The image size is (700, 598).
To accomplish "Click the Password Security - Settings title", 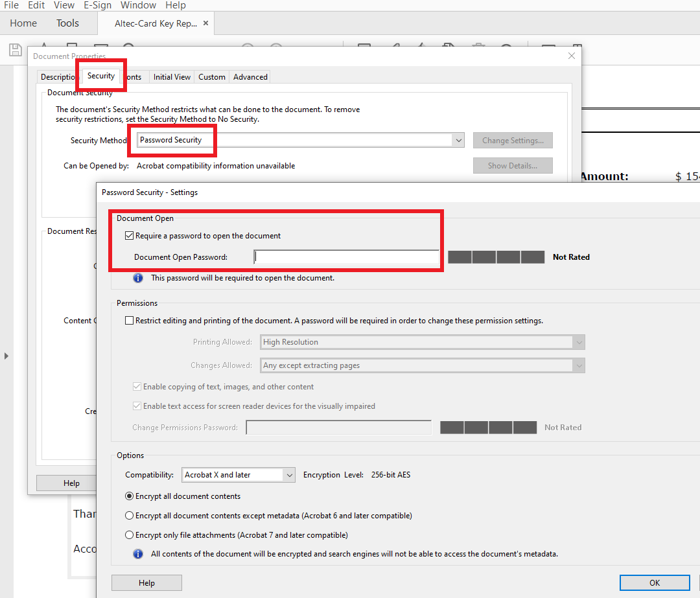I will click(150, 192).
